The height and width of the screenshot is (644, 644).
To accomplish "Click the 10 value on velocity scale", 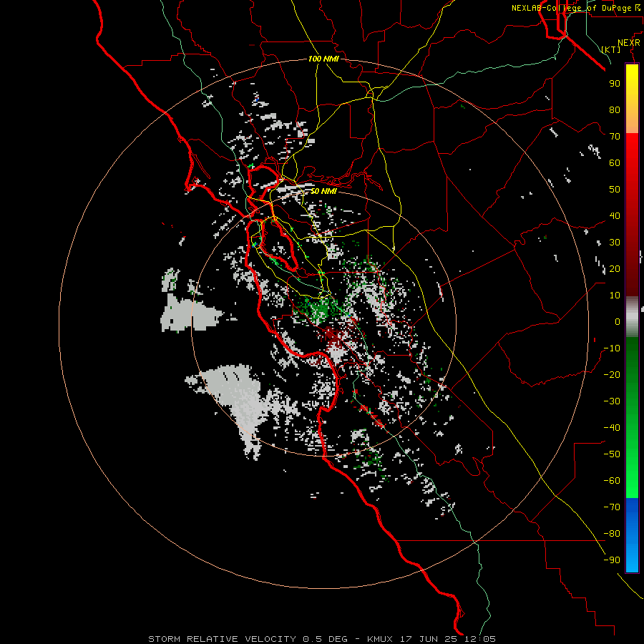I will tap(615, 296).
